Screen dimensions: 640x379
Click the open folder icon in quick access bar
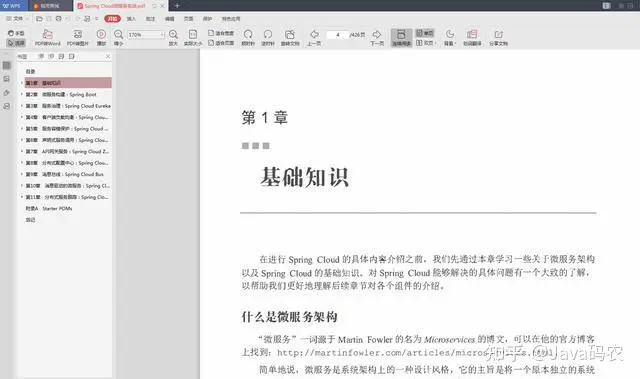(39, 18)
